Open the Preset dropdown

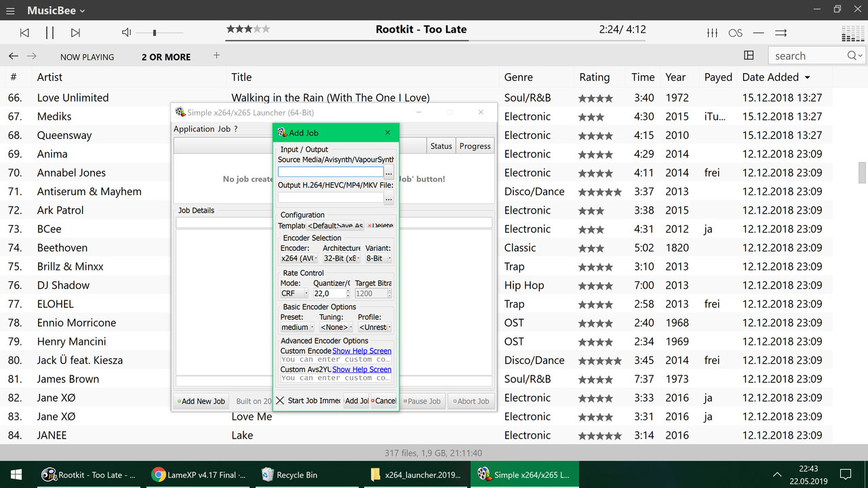coord(298,327)
